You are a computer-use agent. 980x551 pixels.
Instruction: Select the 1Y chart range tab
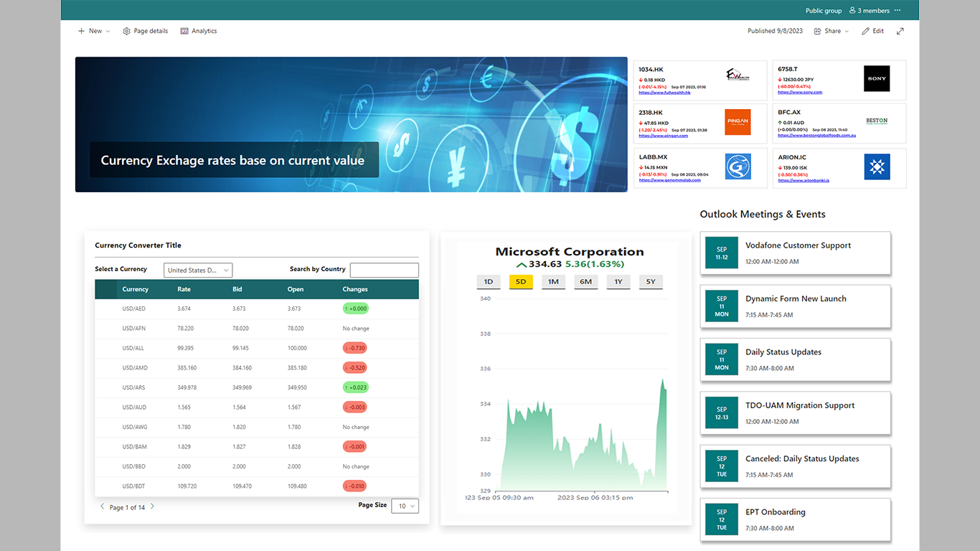(x=618, y=282)
